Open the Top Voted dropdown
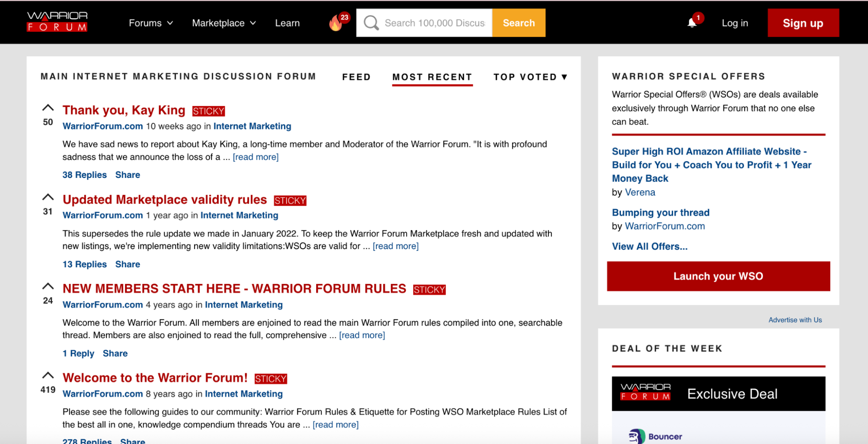 [530, 77]
